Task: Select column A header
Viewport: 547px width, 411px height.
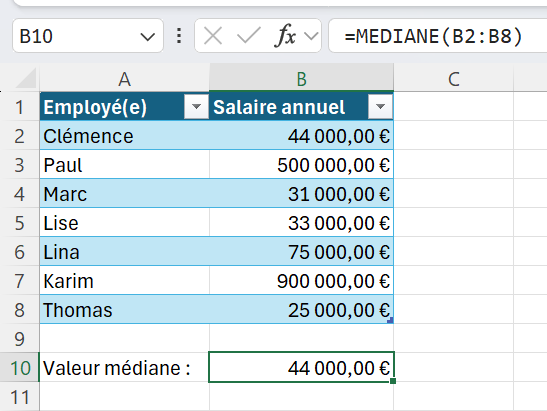Action: coord(125,78)
